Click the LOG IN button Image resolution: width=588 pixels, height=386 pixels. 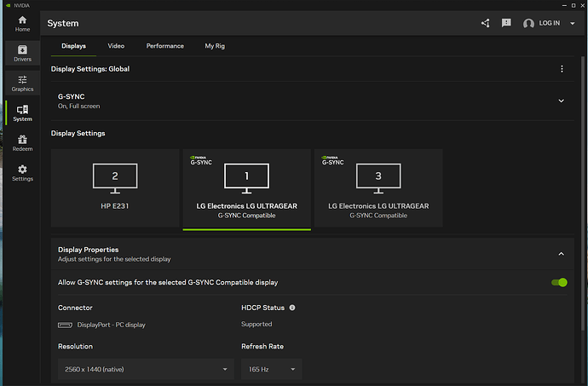(x=550, y=23)
